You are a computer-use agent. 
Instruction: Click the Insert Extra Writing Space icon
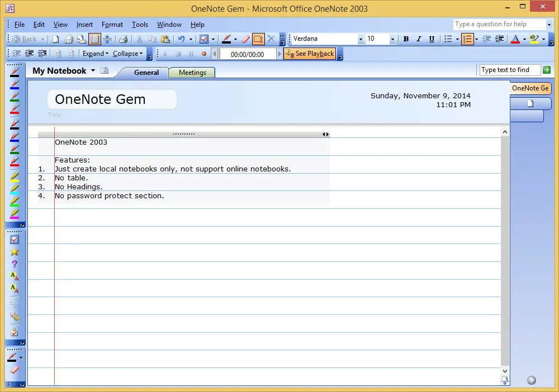tap(107, 39)
